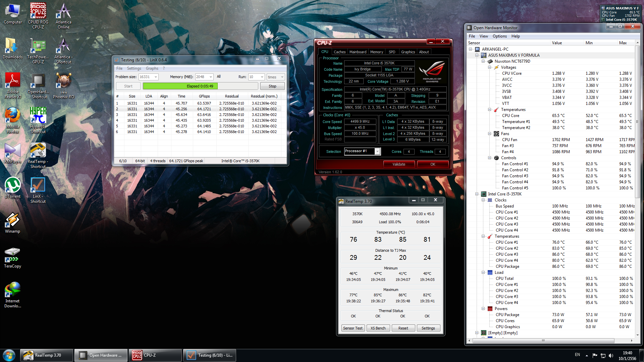This screenshot has width=644, height=362.
Task: Run Sensor Test in RealTemp
Action: point(353,328)
